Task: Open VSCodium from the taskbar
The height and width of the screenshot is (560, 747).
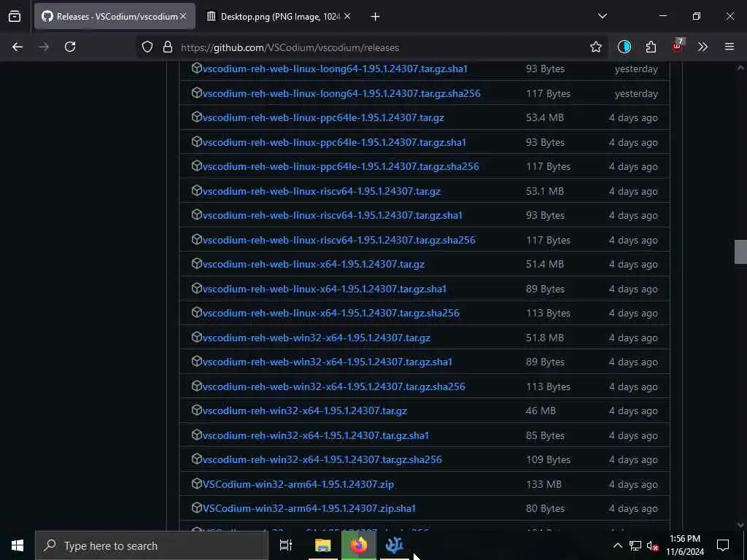Action: [x=395, y=545]
